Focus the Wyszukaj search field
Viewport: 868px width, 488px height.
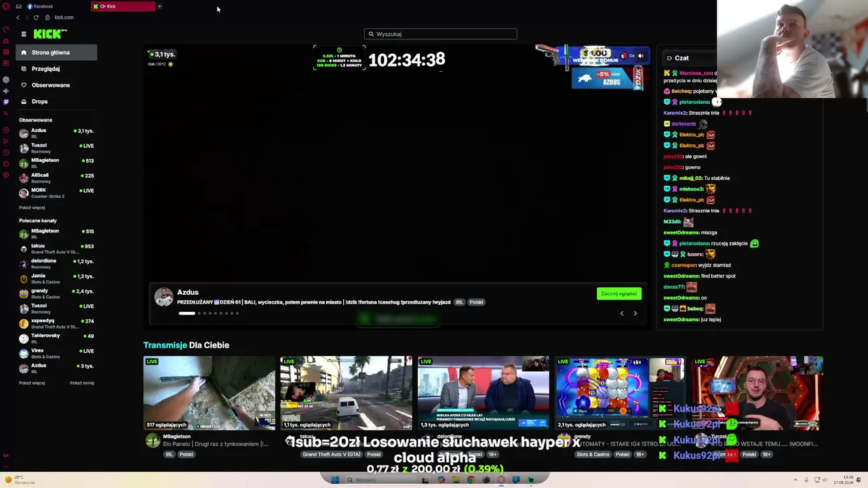coord(440,34)
